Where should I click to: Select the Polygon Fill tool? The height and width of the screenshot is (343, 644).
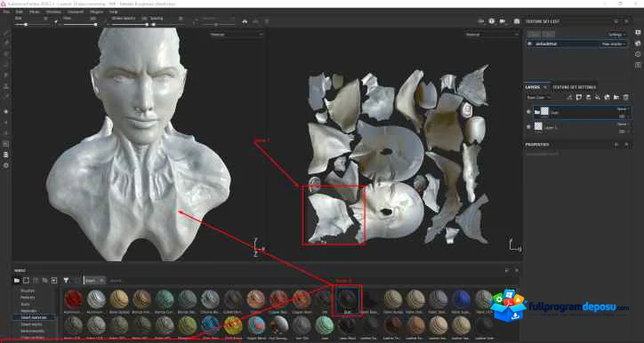pyautogui.click(x=5, y=64)
